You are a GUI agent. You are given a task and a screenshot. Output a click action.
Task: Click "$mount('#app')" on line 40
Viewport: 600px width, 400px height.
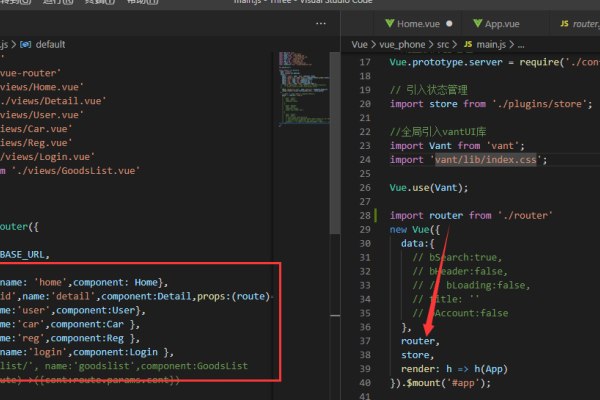pyautogui.click(x=445, y=383)
